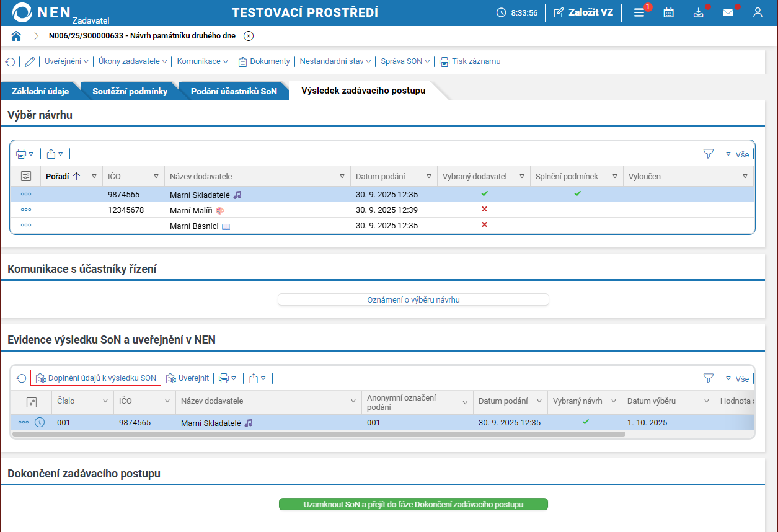Image resolution: width=778 pixels, height=532 pixels.
Task: Open the mail envelope notifications
Action: pyautogui.click(x=728, y=12)
